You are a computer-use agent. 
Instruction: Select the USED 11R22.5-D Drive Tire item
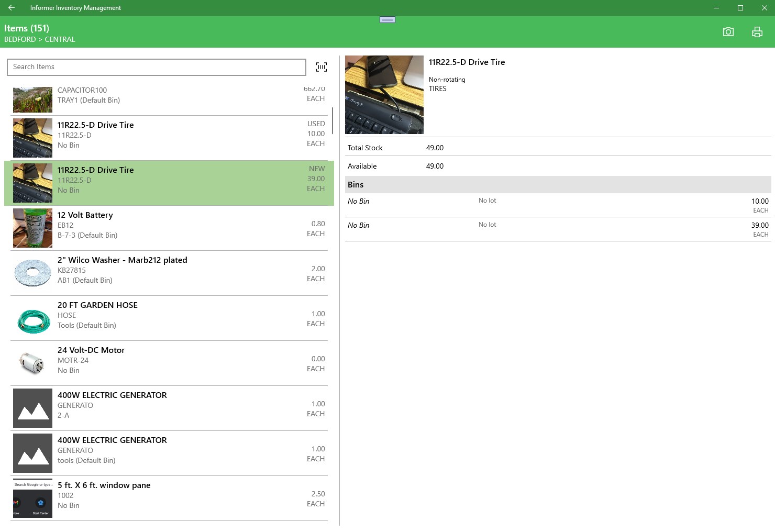click(169, 138)
